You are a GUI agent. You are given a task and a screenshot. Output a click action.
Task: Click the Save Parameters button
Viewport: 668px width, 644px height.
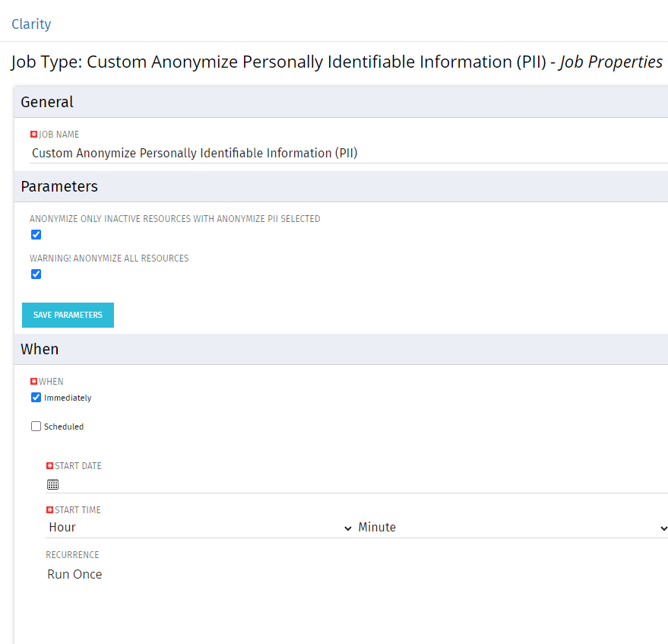click(68, 315)
